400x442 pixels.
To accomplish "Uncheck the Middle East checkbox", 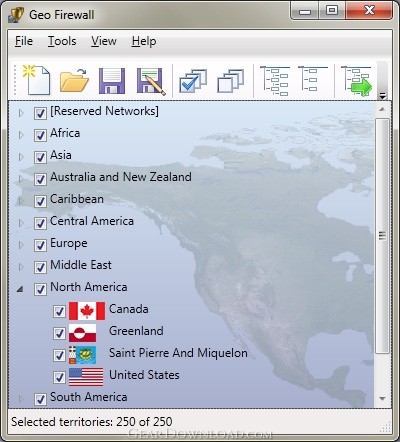I will click(40, 267).
